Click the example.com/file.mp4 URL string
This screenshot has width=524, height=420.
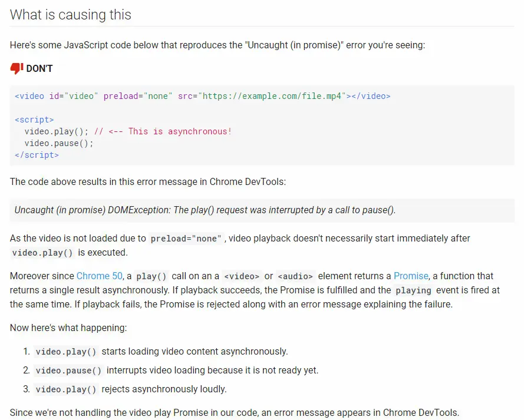click(x=272, y=96)
